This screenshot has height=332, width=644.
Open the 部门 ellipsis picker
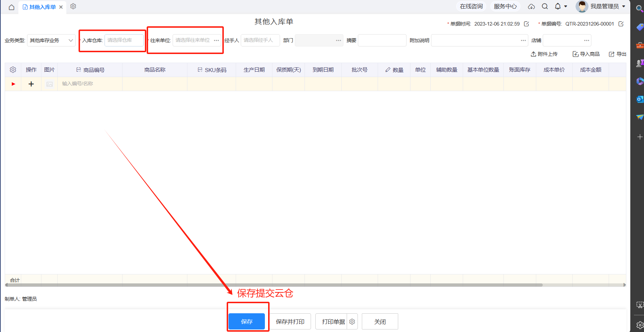(338, 40)
